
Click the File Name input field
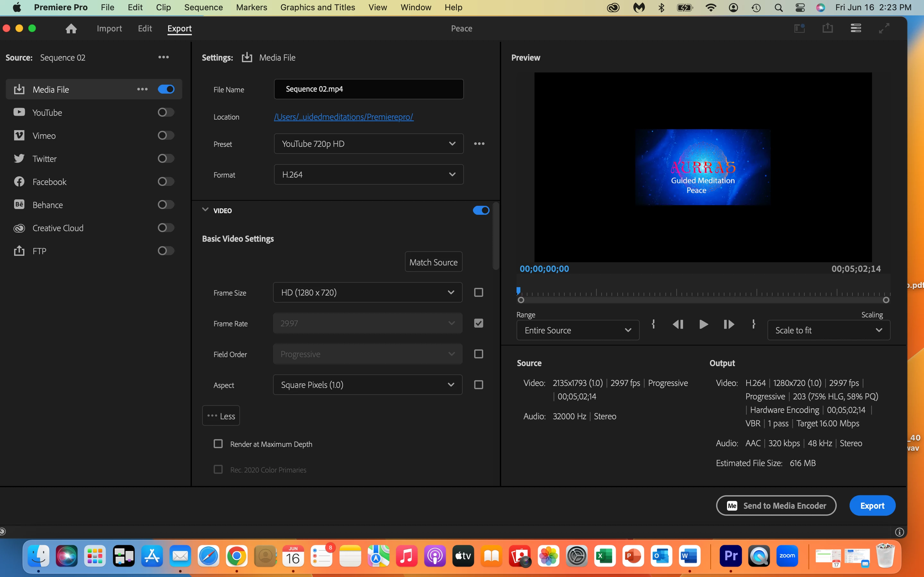click(368, 89)
